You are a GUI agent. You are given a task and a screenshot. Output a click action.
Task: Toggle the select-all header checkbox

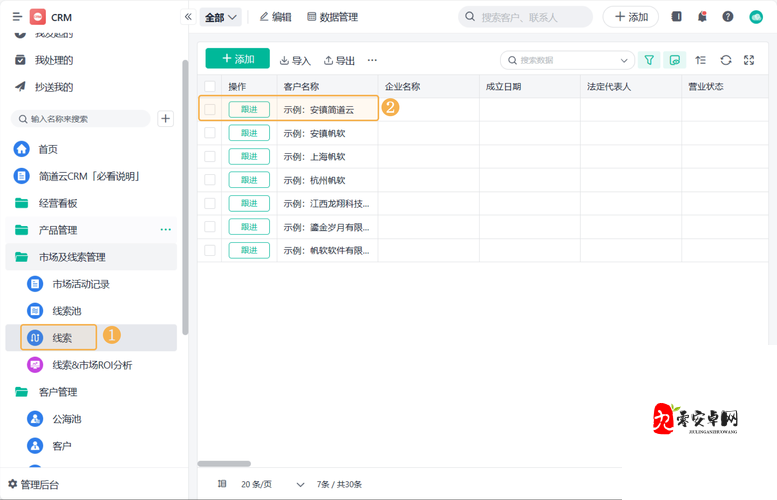click(210, 86)
